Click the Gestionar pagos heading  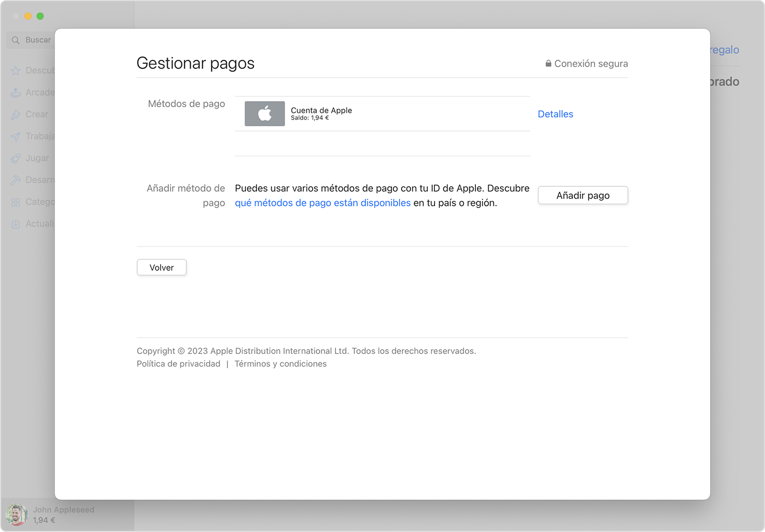click(196, 63)
